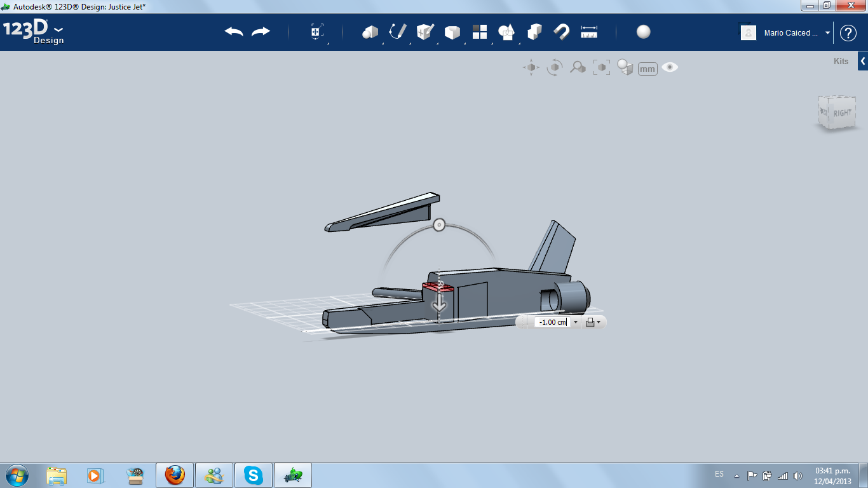This screenshot has height=488, width=868.
Task: Click the Fit to view icon
Action: click(x=601, y=67)
